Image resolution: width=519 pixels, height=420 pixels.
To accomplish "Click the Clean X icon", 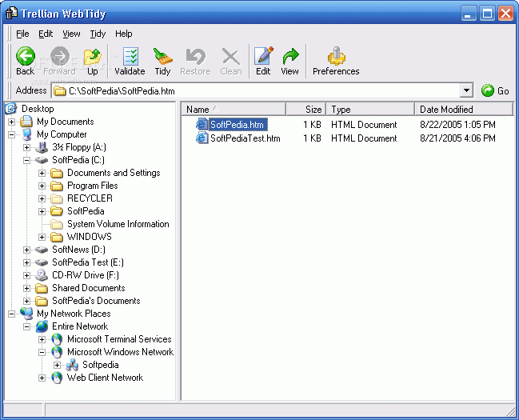I will click(230, 57).
